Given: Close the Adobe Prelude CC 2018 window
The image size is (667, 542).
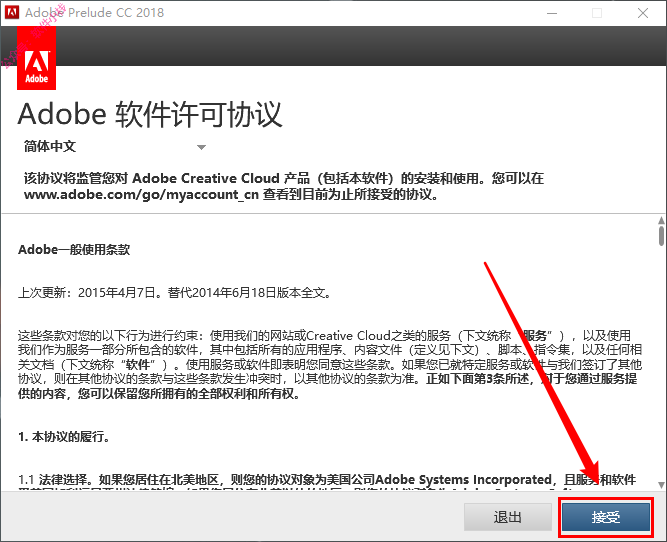Looking at the screenshot, I should [643, 13].
